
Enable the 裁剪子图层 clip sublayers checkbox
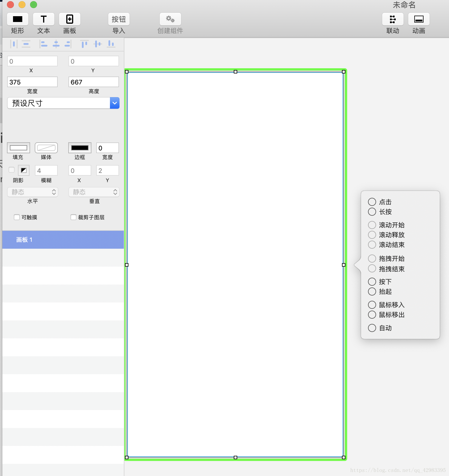[x=73, y=217]
